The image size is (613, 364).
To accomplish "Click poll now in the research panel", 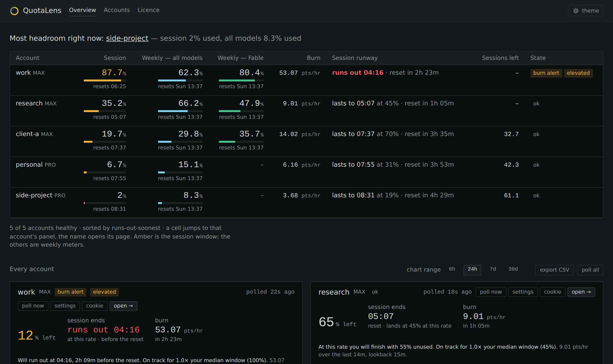I will 491,292.
